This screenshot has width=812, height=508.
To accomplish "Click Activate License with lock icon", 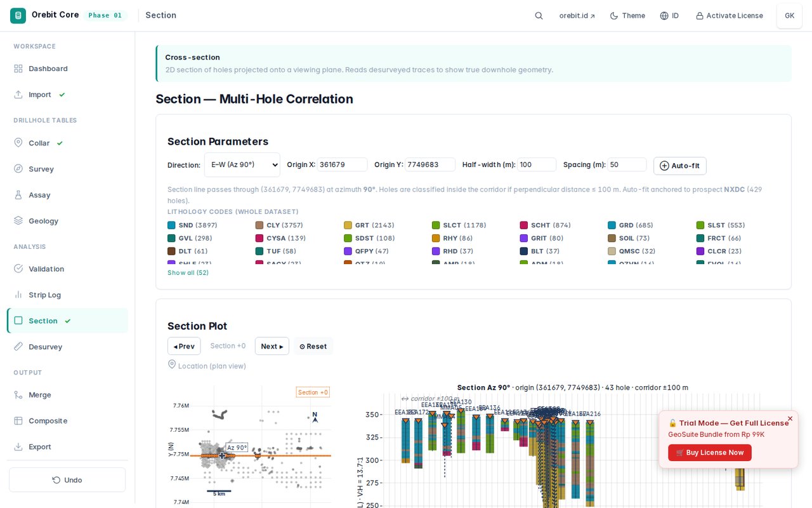I will click(730, 16).
